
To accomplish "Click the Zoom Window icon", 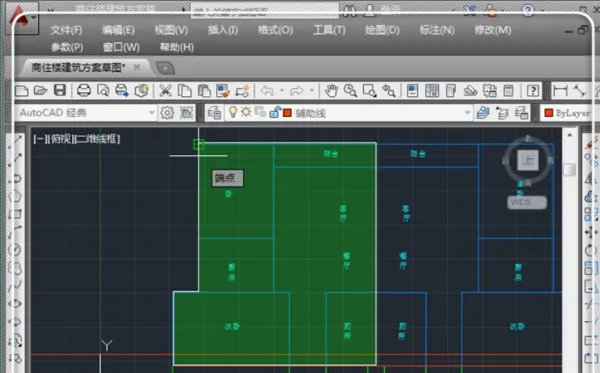I will point(370,91).
